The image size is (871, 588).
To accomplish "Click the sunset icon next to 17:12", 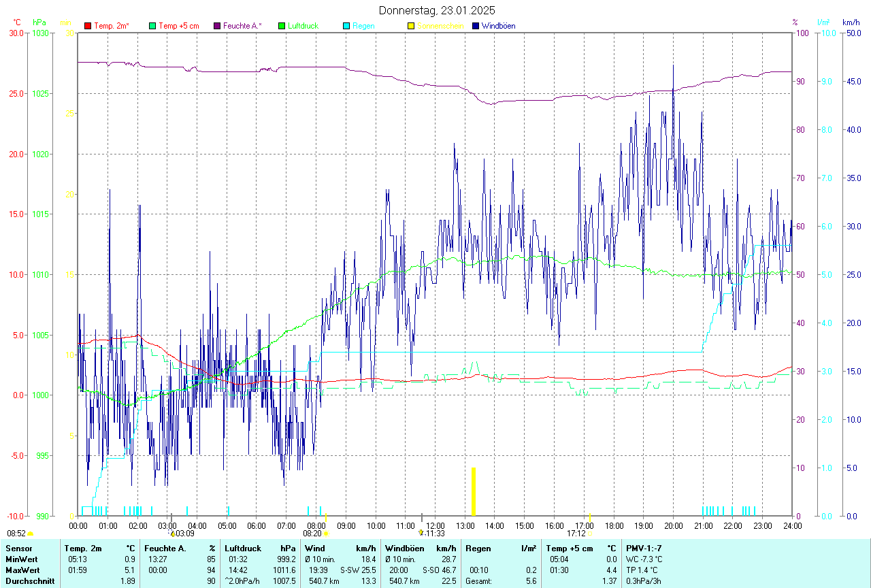I will click(589, 534).
